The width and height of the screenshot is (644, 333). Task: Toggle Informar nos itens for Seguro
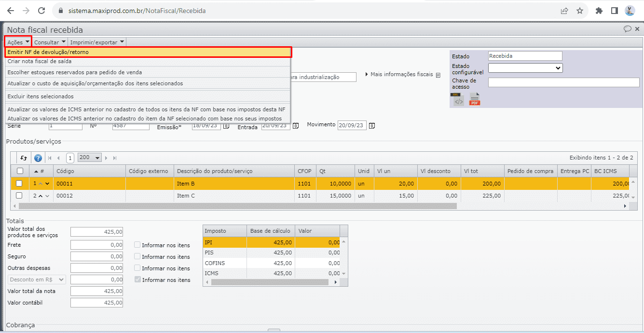(137, 256)
